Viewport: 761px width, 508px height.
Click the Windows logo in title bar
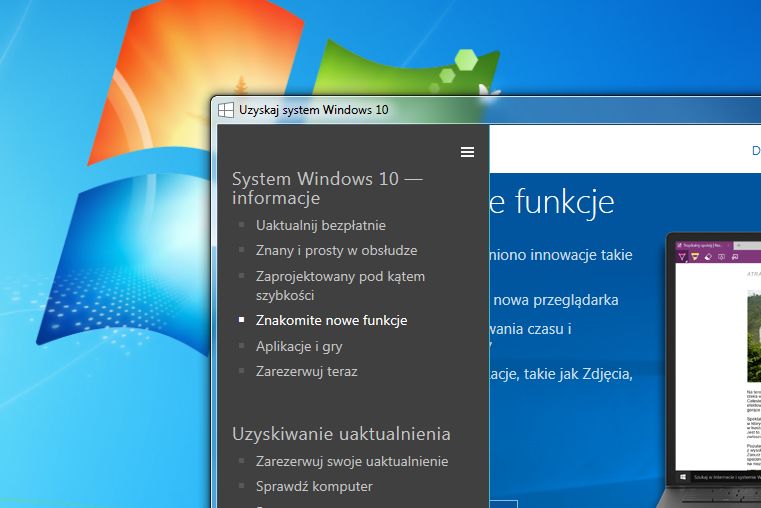(x=226, y=110)
